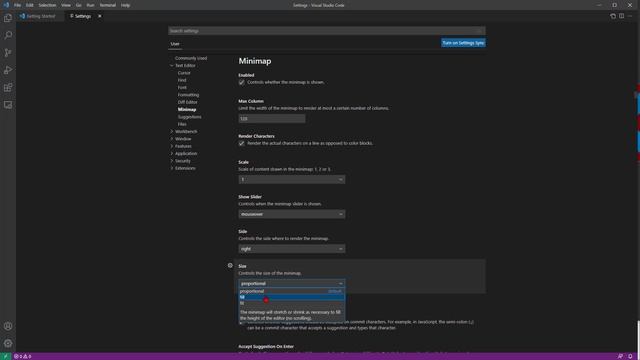
Task: Go to Diff Editor settings in tree
Action: 188,102
